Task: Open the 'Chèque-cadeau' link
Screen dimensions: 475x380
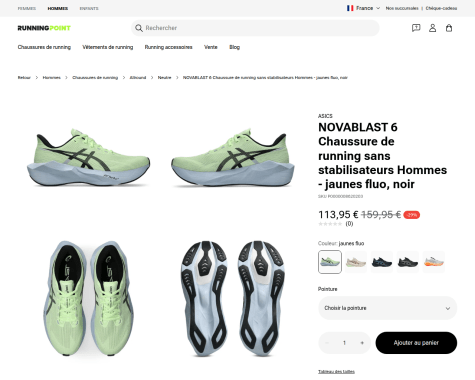Action: (441, 8)
